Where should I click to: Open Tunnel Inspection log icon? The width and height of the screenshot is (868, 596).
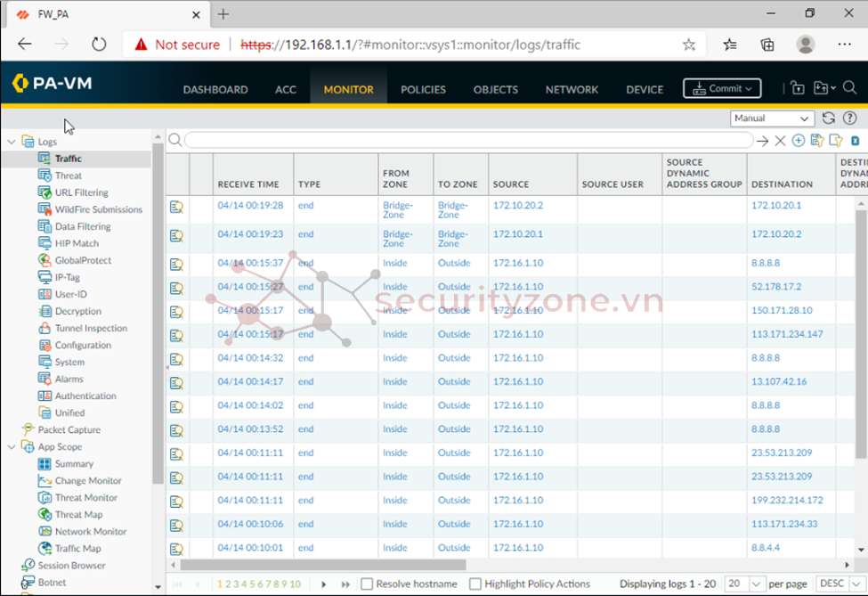pyautogui.click(x=45, y=328)
